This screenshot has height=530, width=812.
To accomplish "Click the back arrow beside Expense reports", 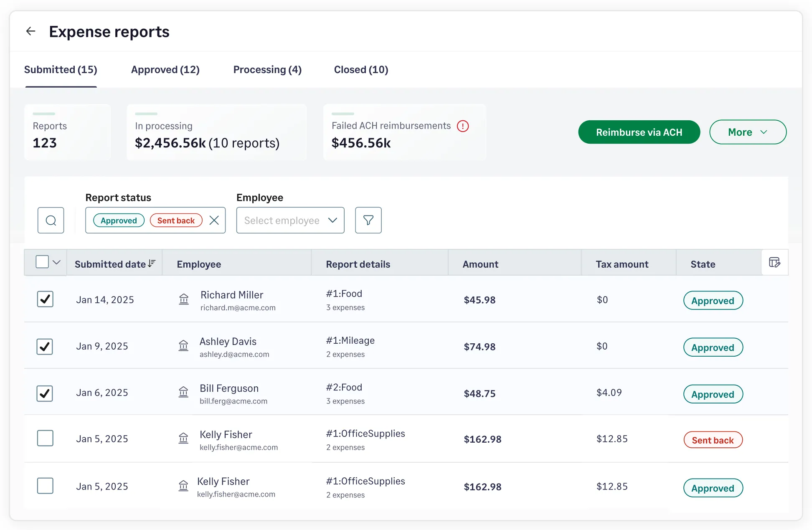I will point(31,31).
